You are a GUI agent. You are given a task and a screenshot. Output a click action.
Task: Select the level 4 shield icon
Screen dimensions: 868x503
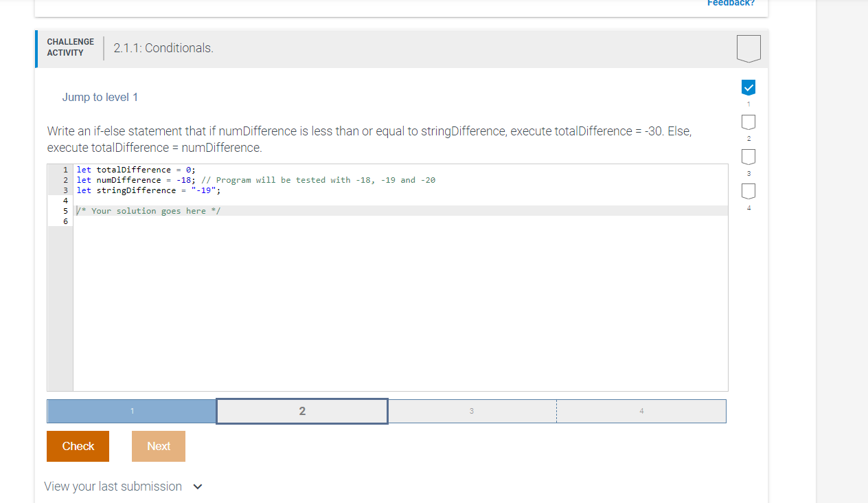coord(748,191)
